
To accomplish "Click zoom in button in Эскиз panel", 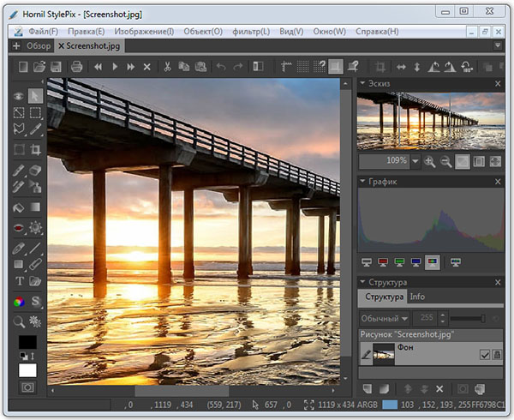I will pos(430,161).
